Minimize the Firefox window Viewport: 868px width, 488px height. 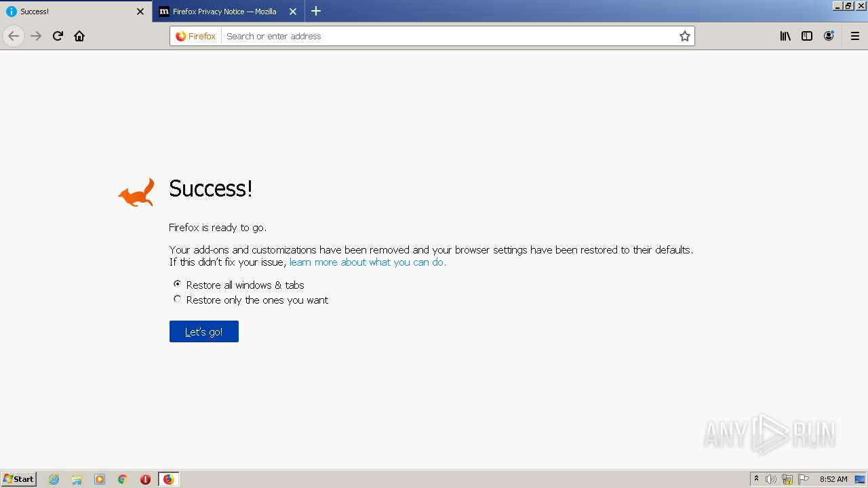837,5
